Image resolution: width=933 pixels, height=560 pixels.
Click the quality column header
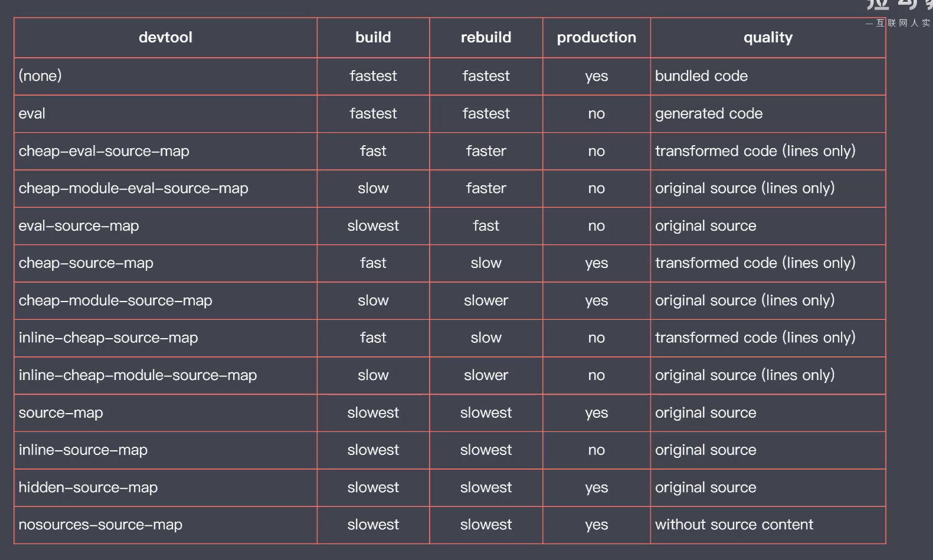click(x=768, y=38)
